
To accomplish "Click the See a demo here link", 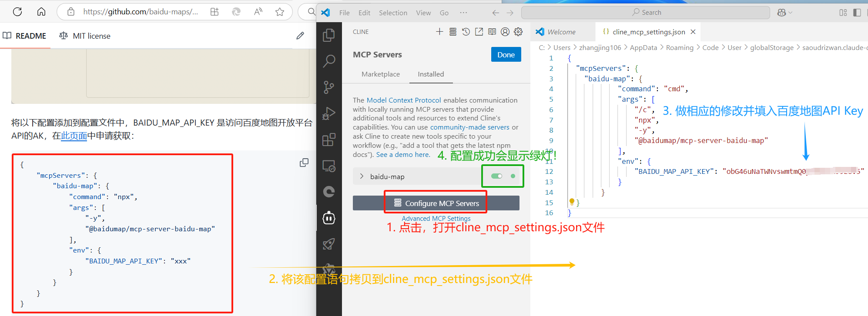I will point(403,154).
